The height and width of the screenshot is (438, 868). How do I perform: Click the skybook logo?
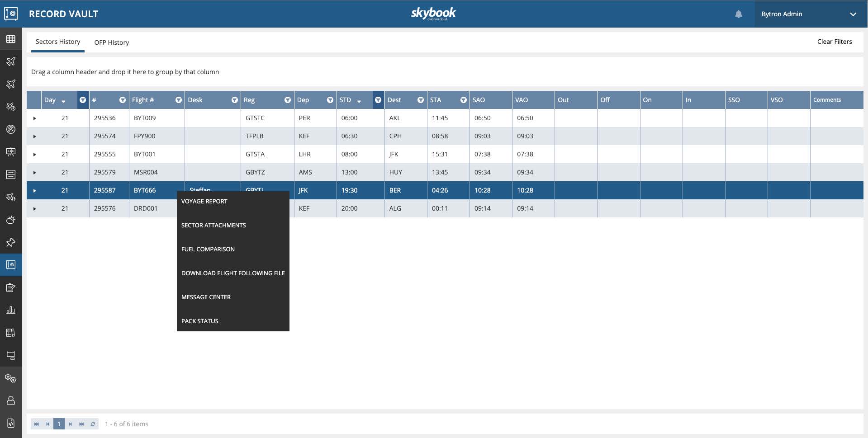[433, 14]
